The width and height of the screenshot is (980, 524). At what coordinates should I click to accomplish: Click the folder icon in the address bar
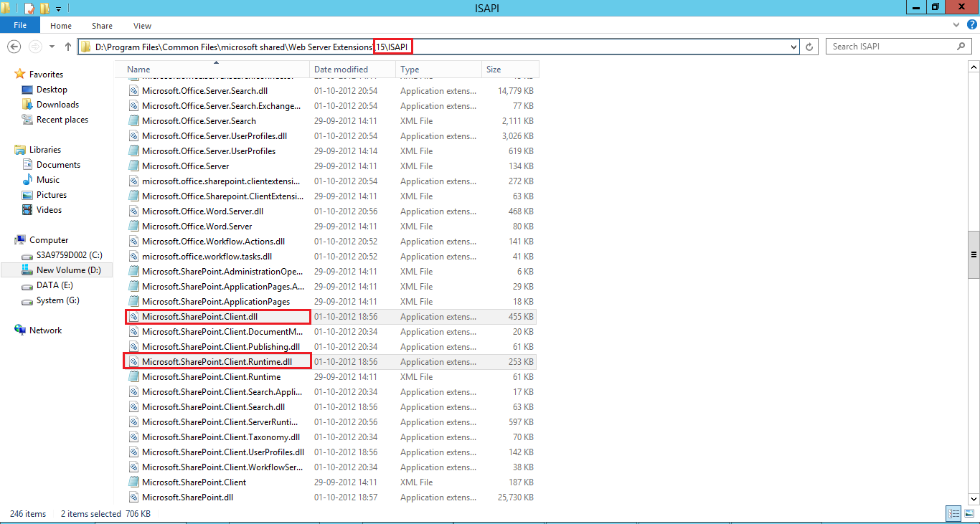coord(86,47)
